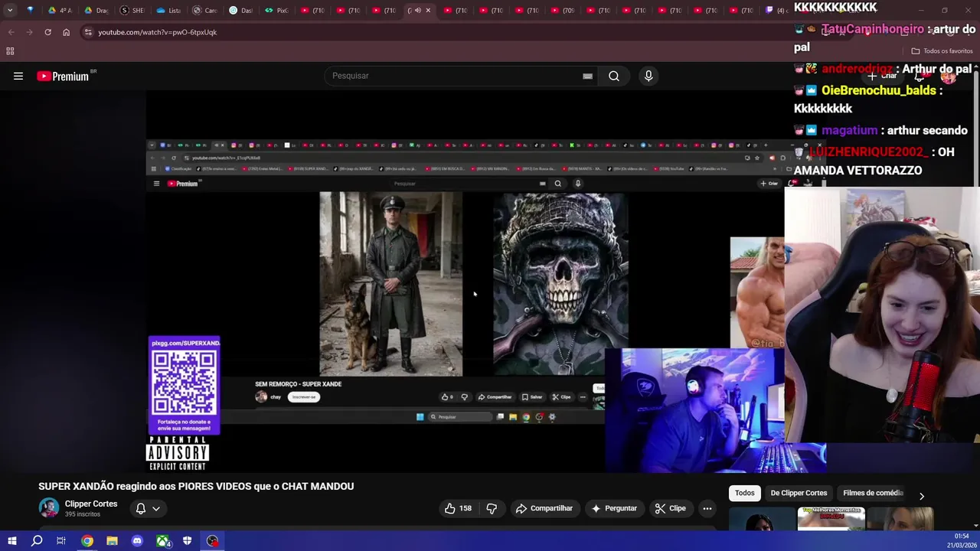
Task: Go back in Chrome browser history
Action: coord(11,32)
